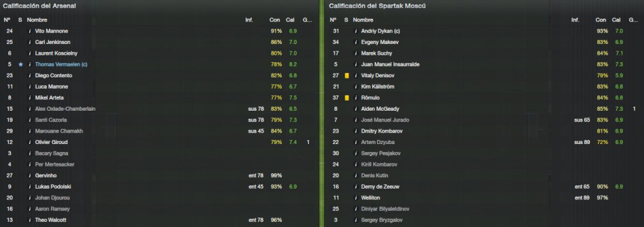The height and width of the screenshot is (227, 644).
Task: Click the info icon for Theo Walcott
Action: click(30, 220)
